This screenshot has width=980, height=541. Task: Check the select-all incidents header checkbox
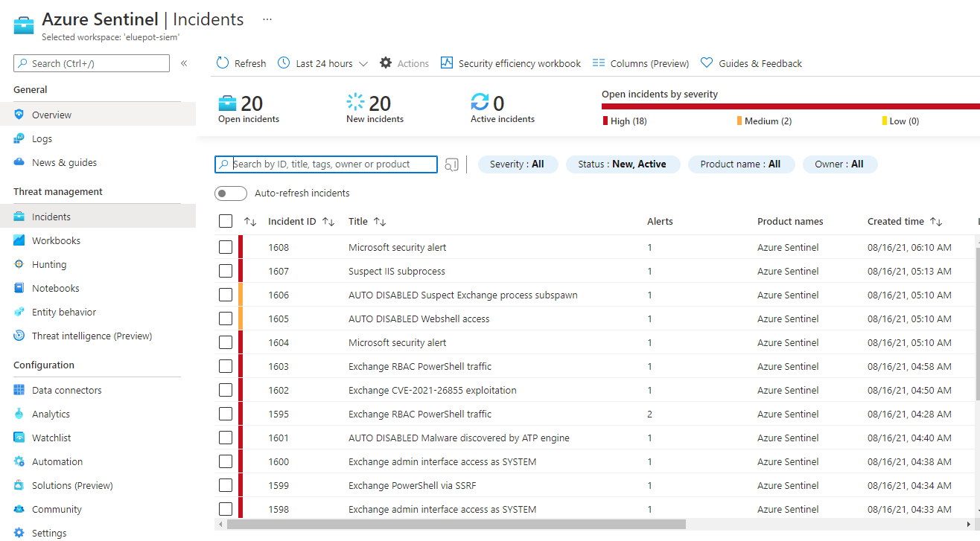(x=226, y=221)
